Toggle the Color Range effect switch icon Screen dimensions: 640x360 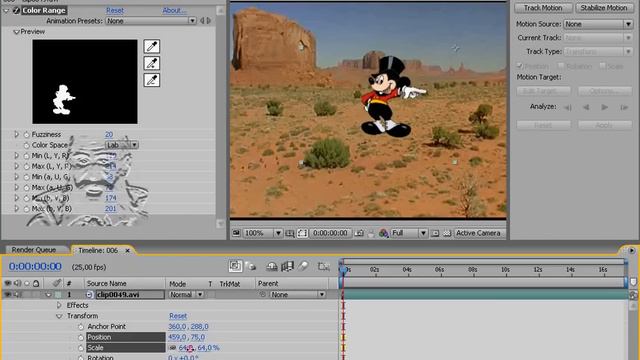tap(16, 10)
